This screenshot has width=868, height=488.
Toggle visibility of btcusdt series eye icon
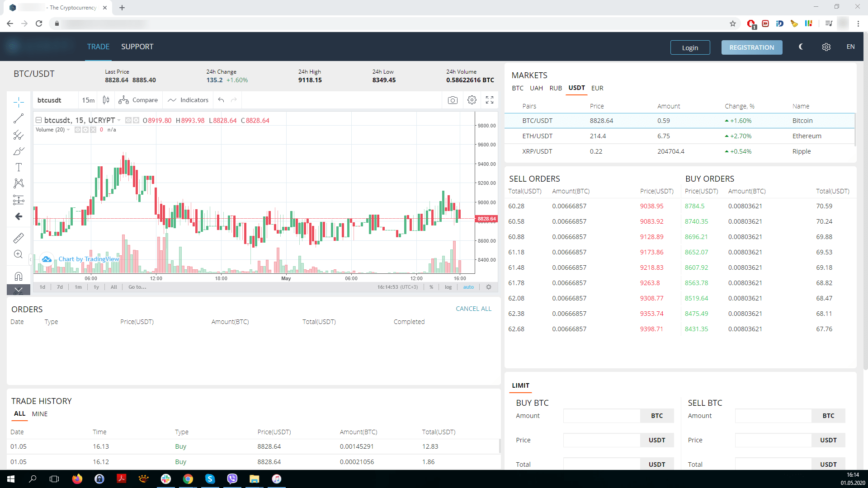pos(128,120)
